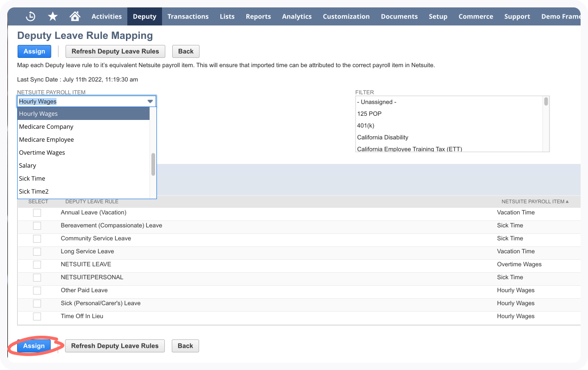The width and height of the screenshot is (588, 370).
Task: Check the NETSUITE LEAVE checkbox
Action: click(37, 264)
